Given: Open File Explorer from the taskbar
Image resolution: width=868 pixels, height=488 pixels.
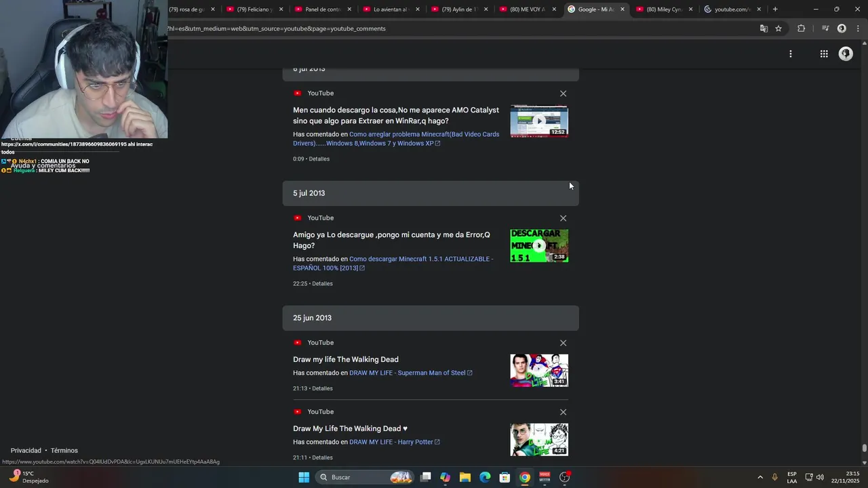Looking at the screenshot, I should (x=465, y=477).
